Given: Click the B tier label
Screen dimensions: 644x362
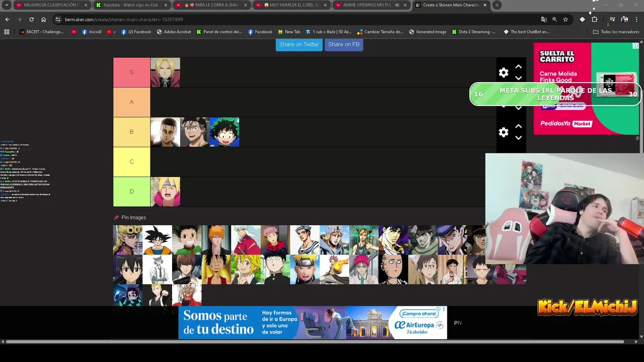Looking at the screenshot, I should tap(132, 132).
